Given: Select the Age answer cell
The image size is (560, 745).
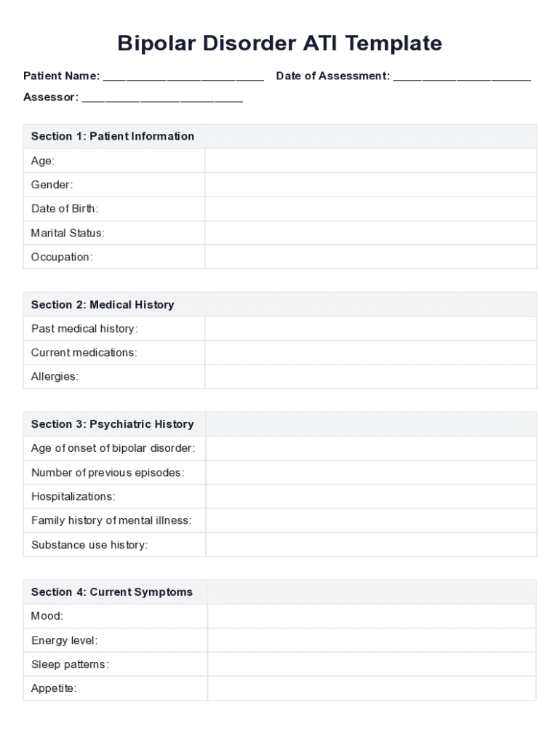Looking at the screenshot, I should point(371,161).
